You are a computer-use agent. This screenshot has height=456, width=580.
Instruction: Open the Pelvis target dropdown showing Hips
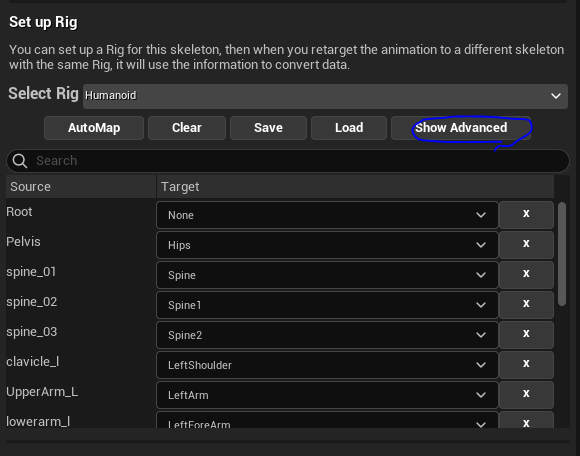[327, 245]
